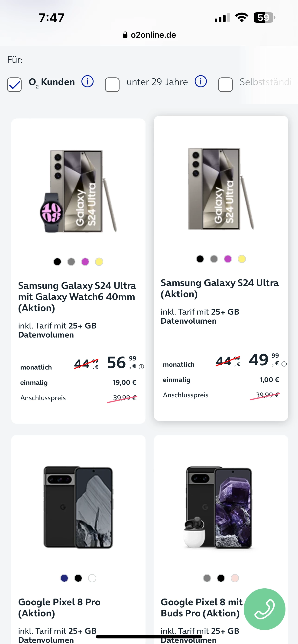Image resolution: width=298 pixels, height=644 pixels.
Task: Choose yellow color for S24 Ultra (Aktion)
Action: coord(242,259)
